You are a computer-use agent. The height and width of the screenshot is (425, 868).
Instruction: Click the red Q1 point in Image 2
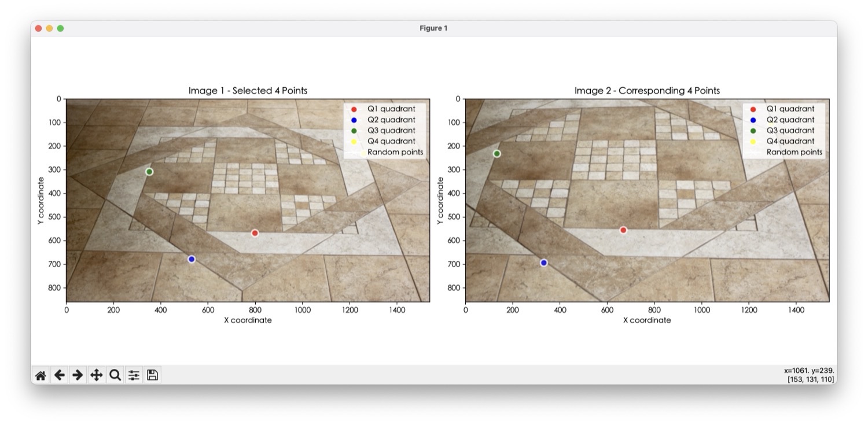point(623,230)
